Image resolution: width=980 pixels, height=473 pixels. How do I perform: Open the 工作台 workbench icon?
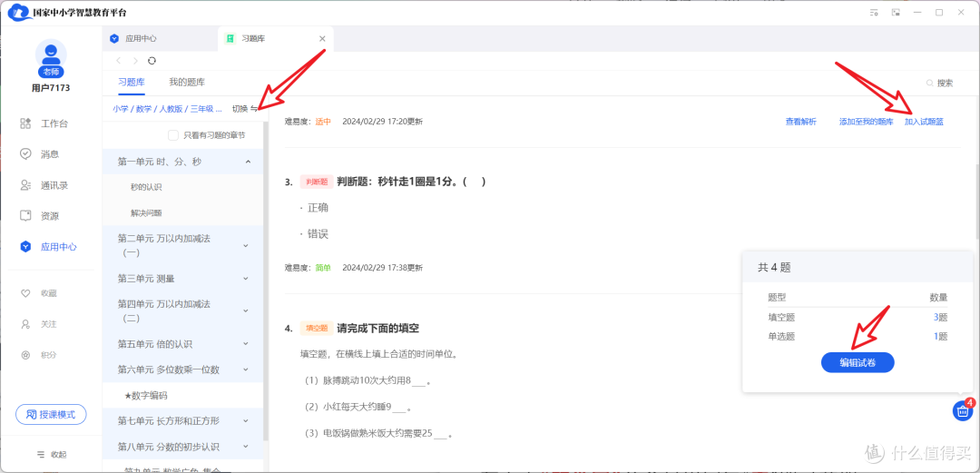click(x=25, y=123)
